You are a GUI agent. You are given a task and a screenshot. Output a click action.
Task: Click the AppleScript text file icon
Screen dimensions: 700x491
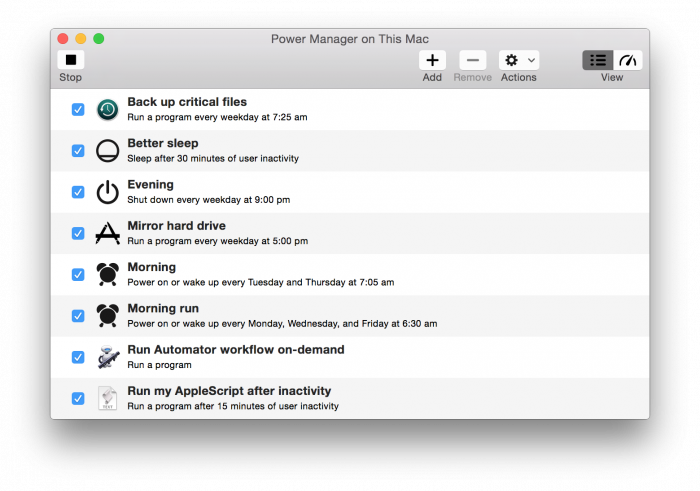(107, 398)
